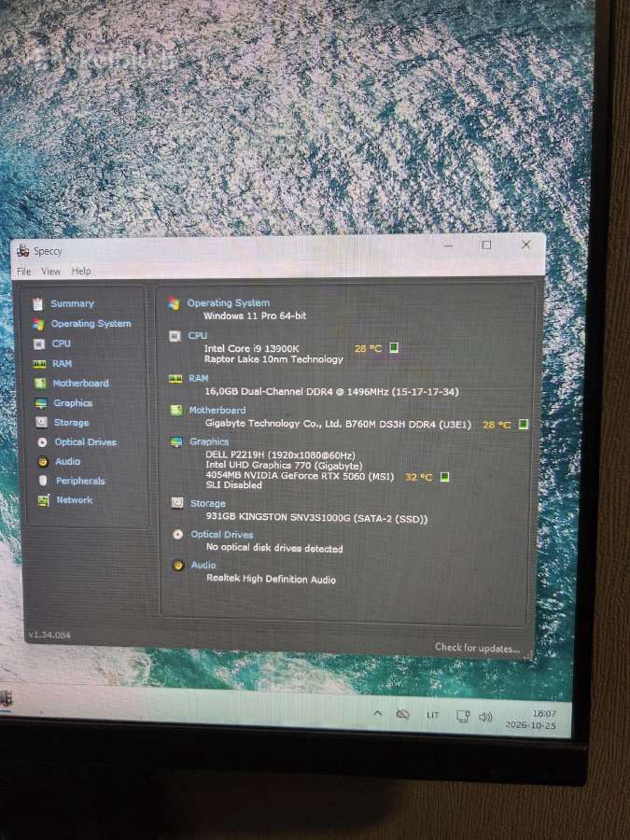Screen dimensions: 630x840
Task: Click the Windows icon beside summary Operating System
Action: click(174, 303)
